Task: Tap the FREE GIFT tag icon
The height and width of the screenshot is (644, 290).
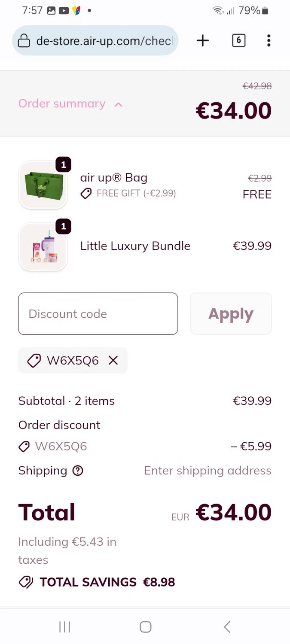Action: click(86, 194)
